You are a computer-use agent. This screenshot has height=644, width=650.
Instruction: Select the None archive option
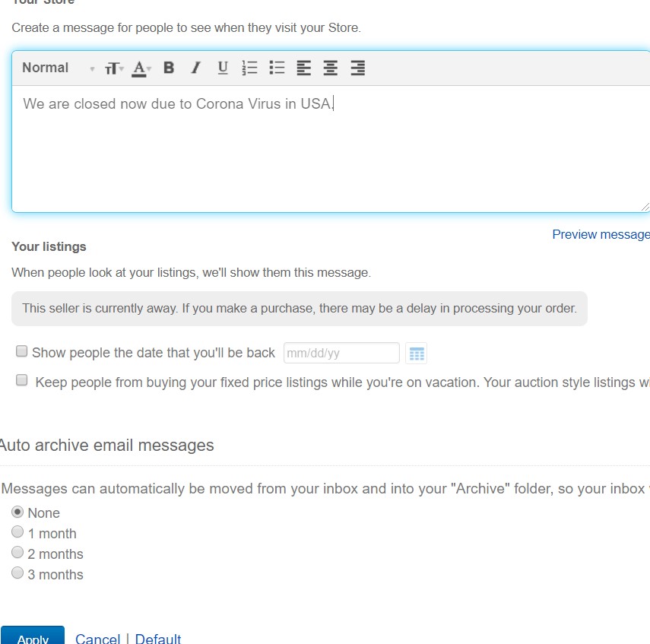pos(17,512)
